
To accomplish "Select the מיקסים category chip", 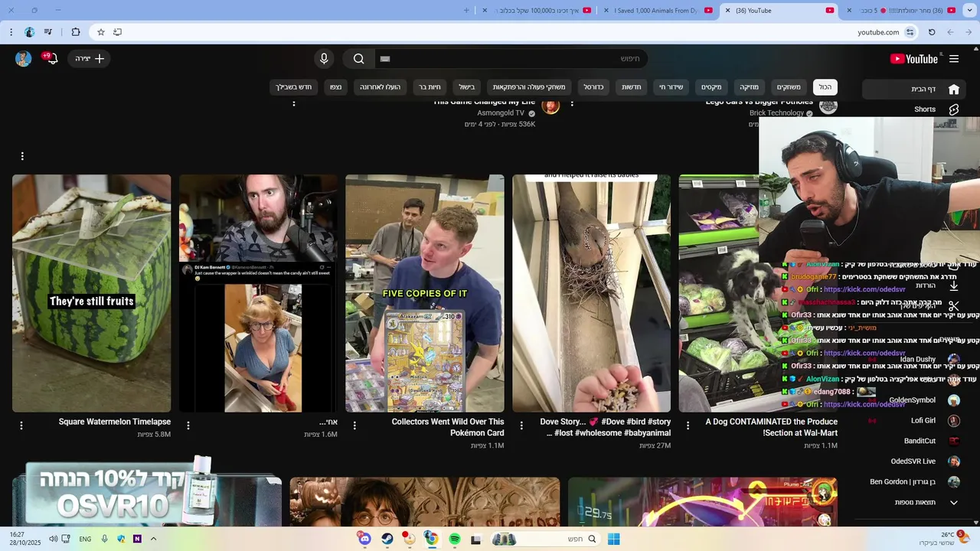I will click(x=711, y=87).
